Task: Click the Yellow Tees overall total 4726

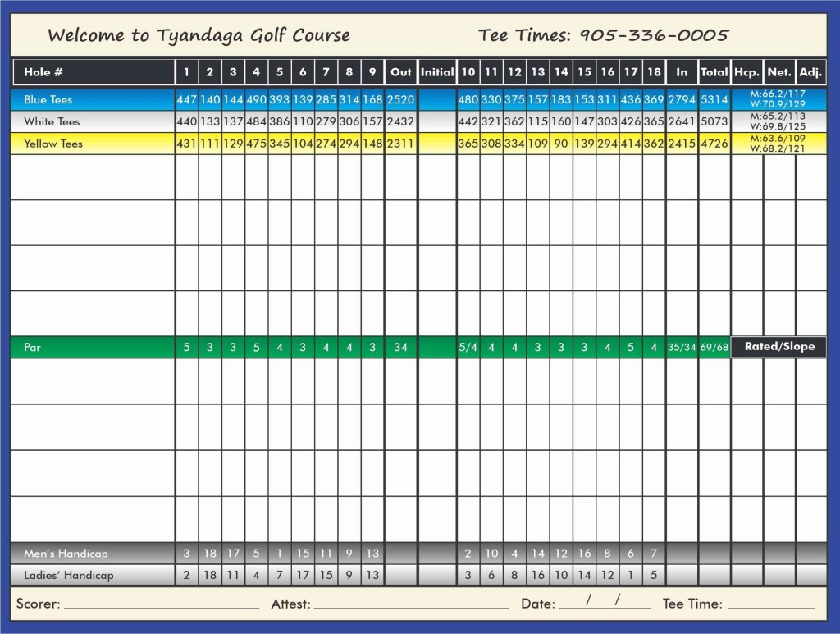Action: pos(714,144)
